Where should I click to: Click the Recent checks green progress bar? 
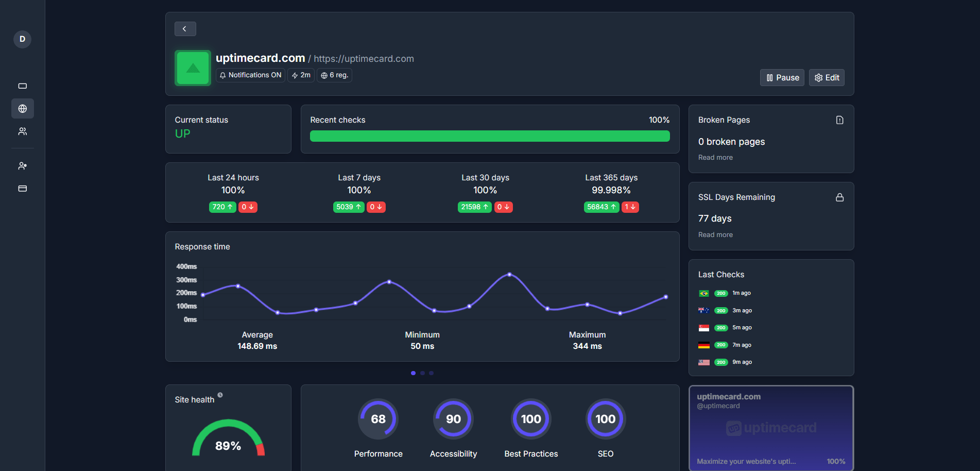490,136
